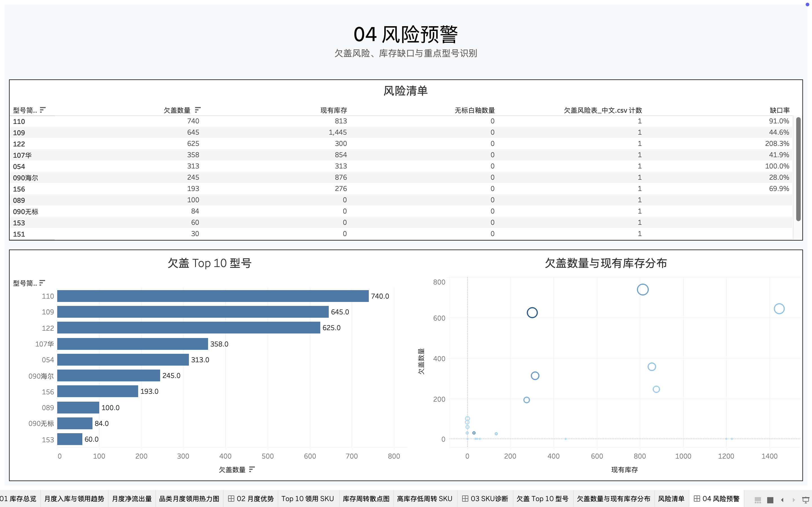Open the 03 SKU诊断 dashboard tab
The image size is (812, 507).
pos(485,499)
